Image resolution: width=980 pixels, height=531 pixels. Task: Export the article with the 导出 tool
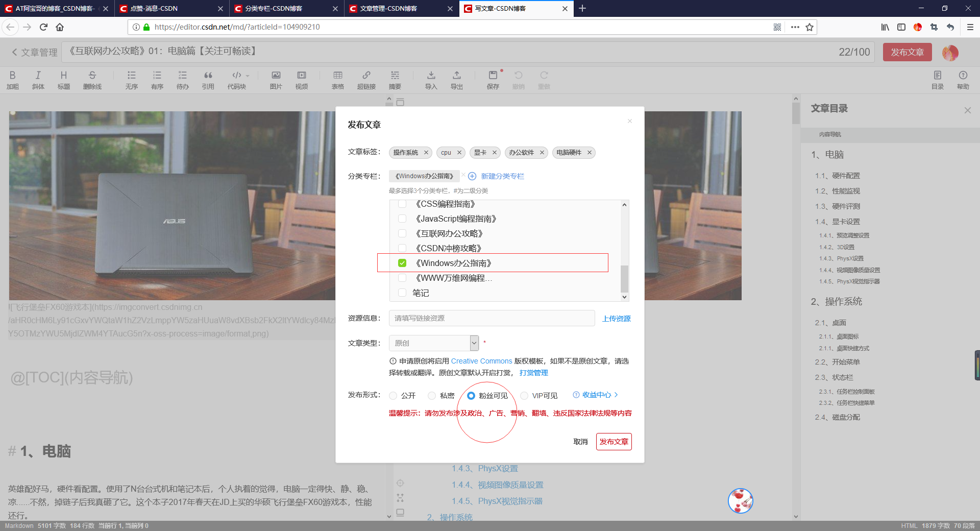coord(457,80)
